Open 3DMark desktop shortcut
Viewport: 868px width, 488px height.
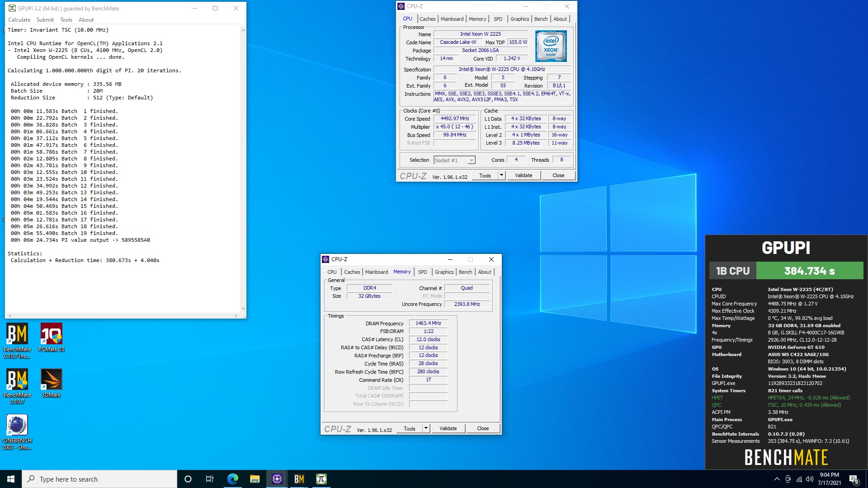51,383
